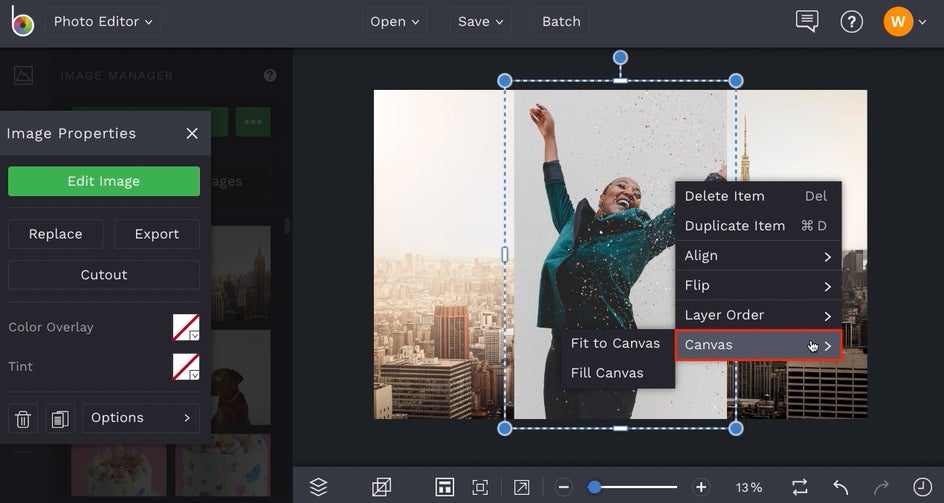
Task: Click the compare swap arrows icon
Action: (800, 487)
